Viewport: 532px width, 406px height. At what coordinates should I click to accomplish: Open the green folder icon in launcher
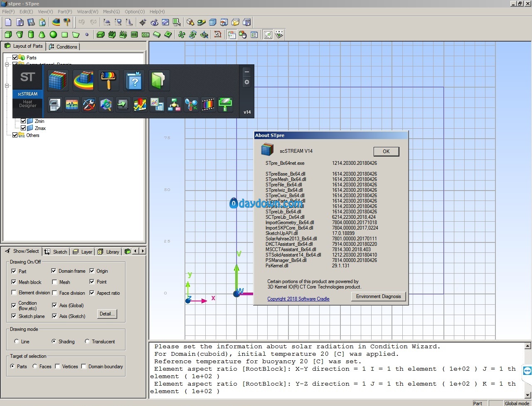[159, 80]
